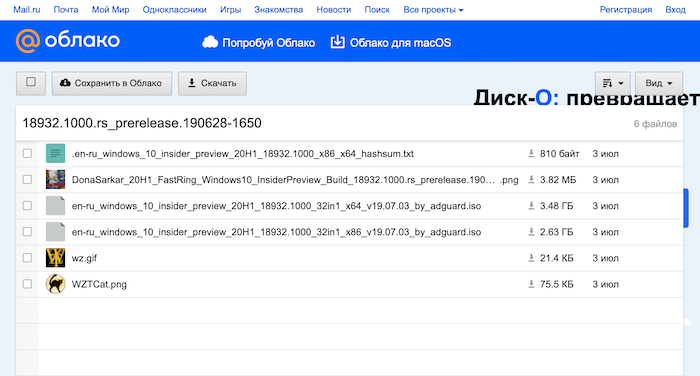Open Знакомства in top navigation

click(279, 9)
